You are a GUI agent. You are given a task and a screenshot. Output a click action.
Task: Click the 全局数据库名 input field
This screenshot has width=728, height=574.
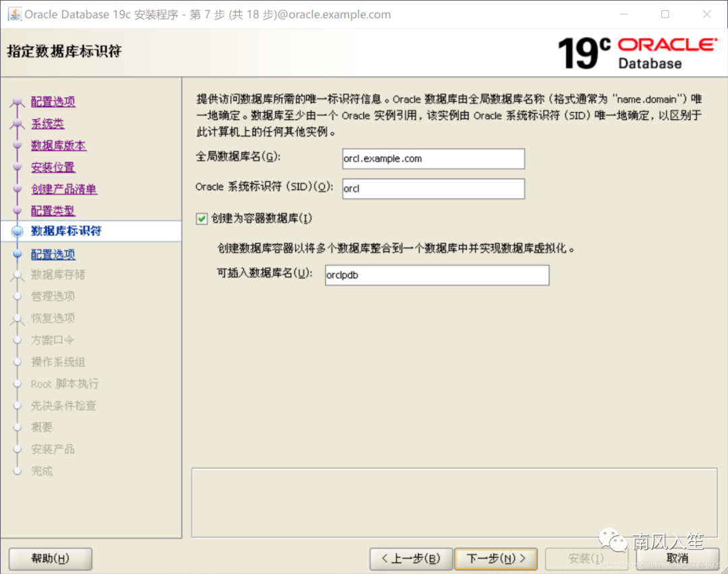click(x=433, y=159)
